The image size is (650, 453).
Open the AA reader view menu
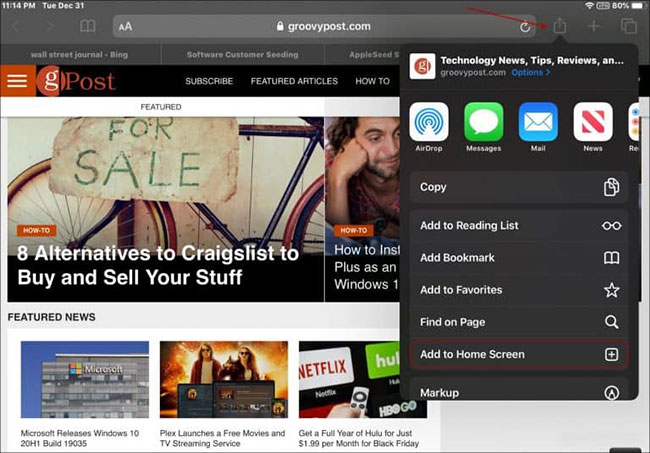tap(125, 27)
